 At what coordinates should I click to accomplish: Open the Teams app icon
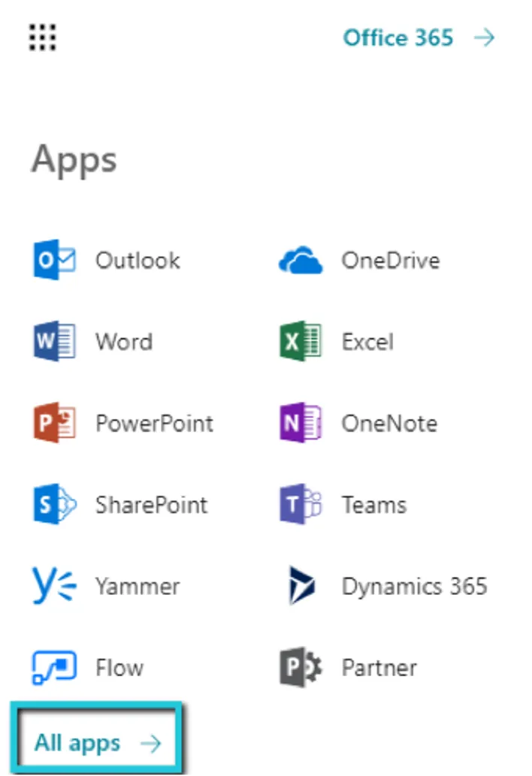point(301,504)
